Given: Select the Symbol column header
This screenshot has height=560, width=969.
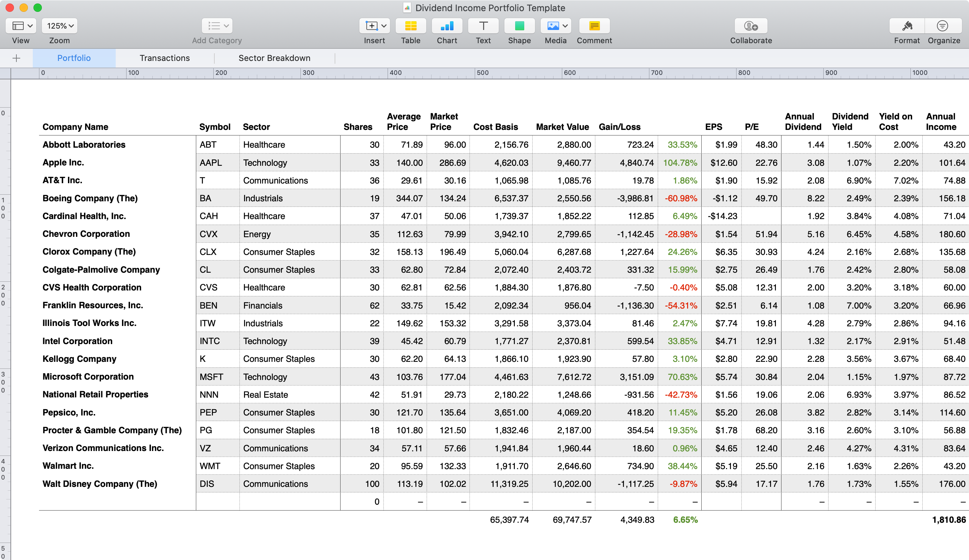Looking at the screenshot, I should 215,127.
